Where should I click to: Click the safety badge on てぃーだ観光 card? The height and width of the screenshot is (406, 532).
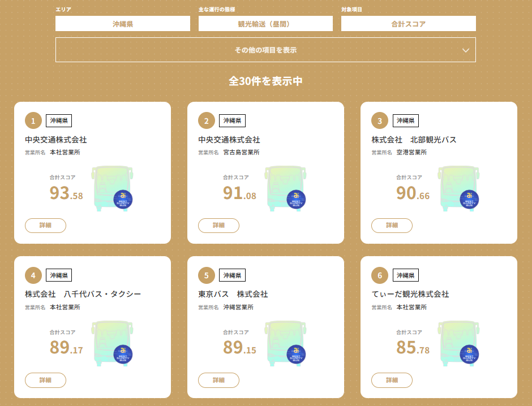(x=469, y=355)
